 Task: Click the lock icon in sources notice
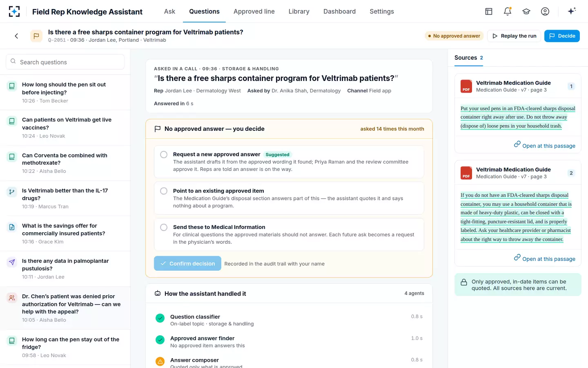(x=464, y=283)
